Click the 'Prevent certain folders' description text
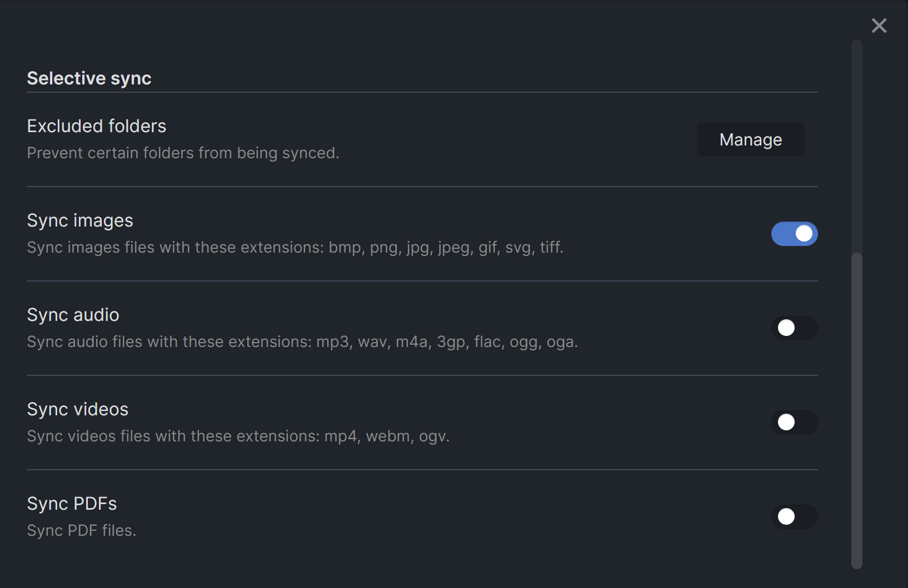This screenshot has height=588, width=908. click(183, 153)
